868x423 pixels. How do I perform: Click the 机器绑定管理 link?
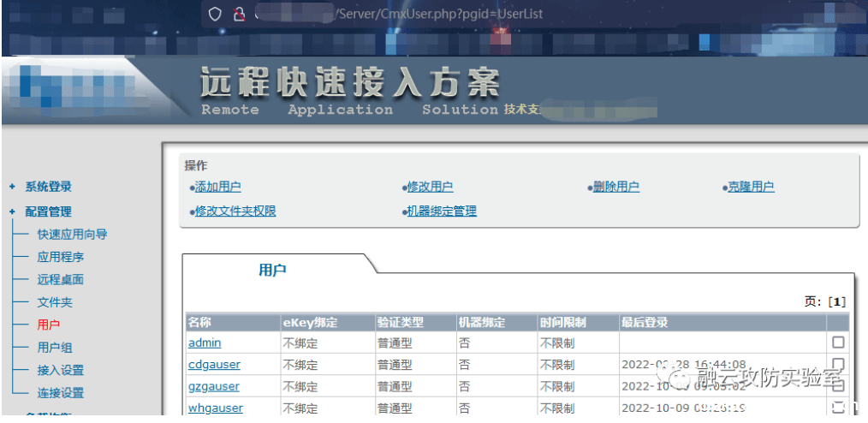click(442, 211)
